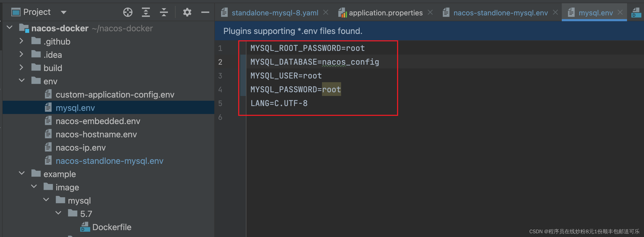Close the application.properties tab
Viewport: 644px width, 237px height.
(x=430, y=12)
